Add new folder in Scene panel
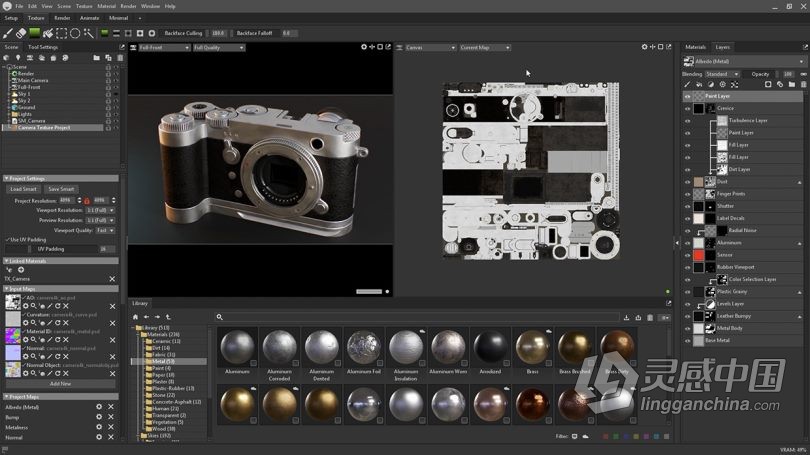Image resolution: width=810 pixels, height=455 pixels. [x=97, y=58]
